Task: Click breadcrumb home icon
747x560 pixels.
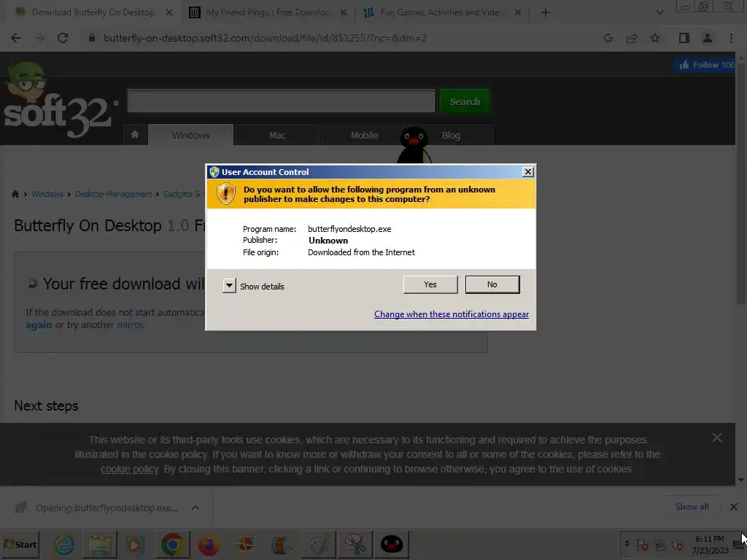Action: pos(15,194)
